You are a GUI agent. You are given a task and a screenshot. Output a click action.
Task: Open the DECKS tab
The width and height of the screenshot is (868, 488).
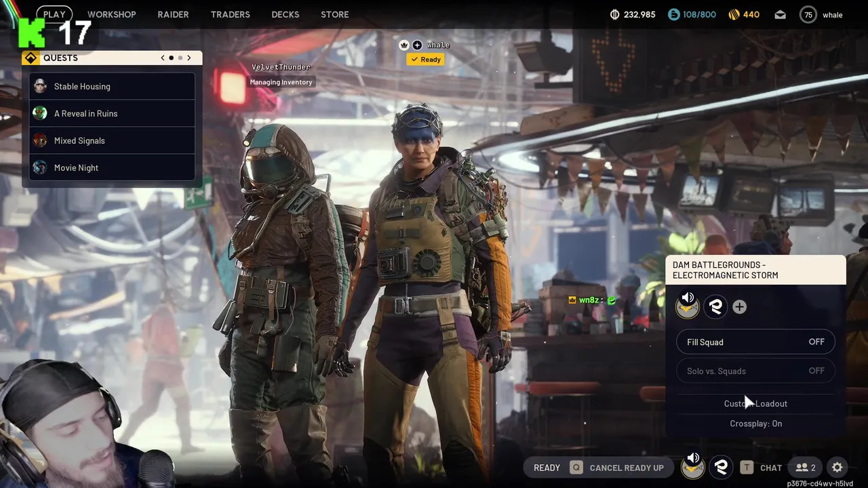click(285, 14)
